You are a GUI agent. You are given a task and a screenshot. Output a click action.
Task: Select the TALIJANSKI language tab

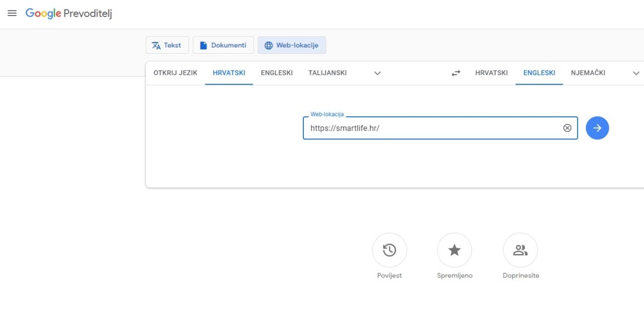click(x=327, y=72)
